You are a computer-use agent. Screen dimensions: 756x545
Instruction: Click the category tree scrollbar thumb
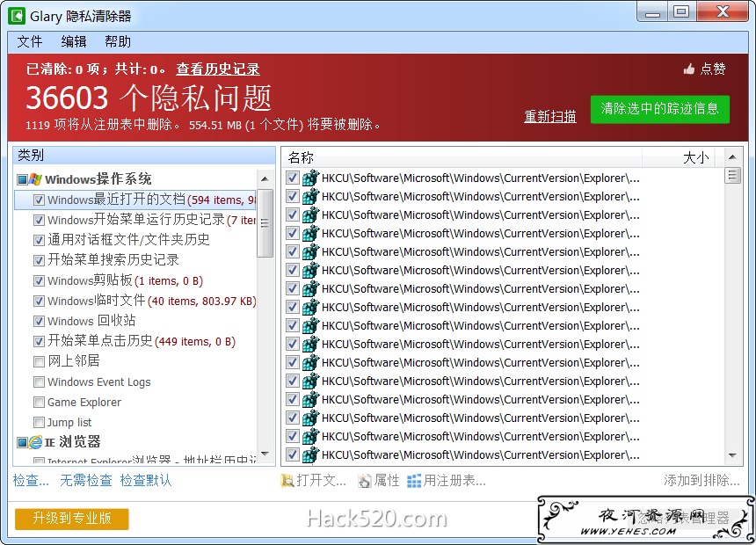coord(265,223)
